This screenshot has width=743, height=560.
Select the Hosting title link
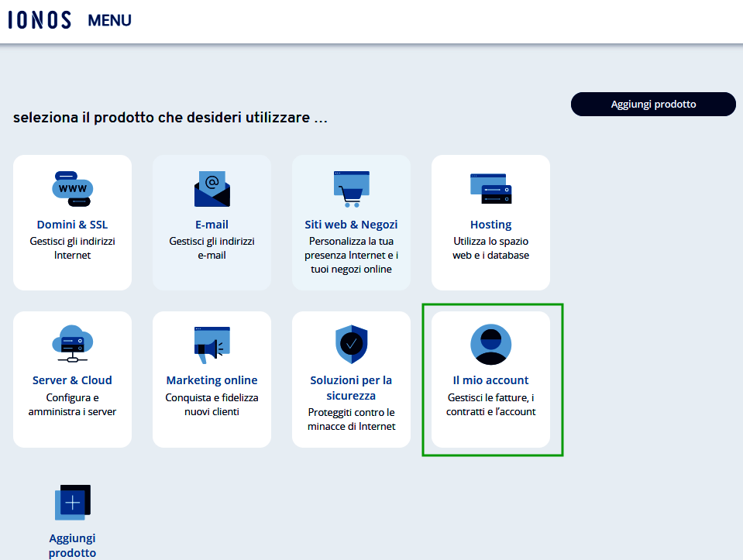[490, 225]
